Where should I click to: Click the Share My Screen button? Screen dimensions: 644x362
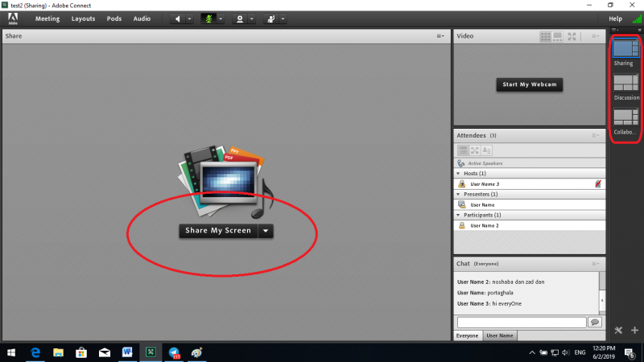pos(218,231)
